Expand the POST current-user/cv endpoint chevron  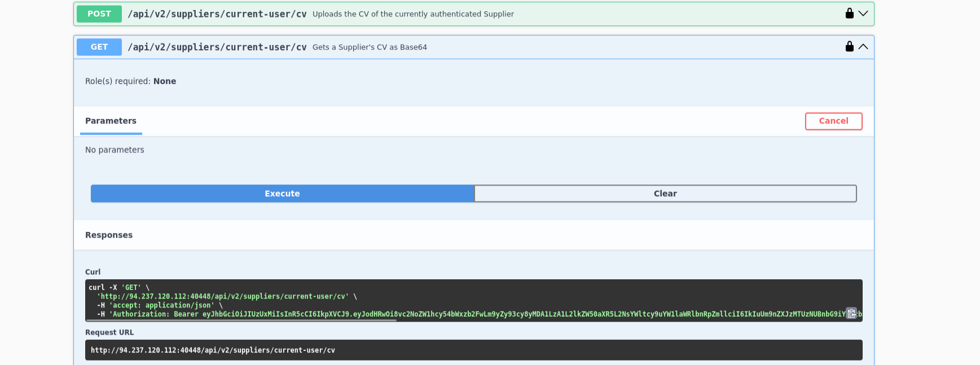tap(863, 14)
